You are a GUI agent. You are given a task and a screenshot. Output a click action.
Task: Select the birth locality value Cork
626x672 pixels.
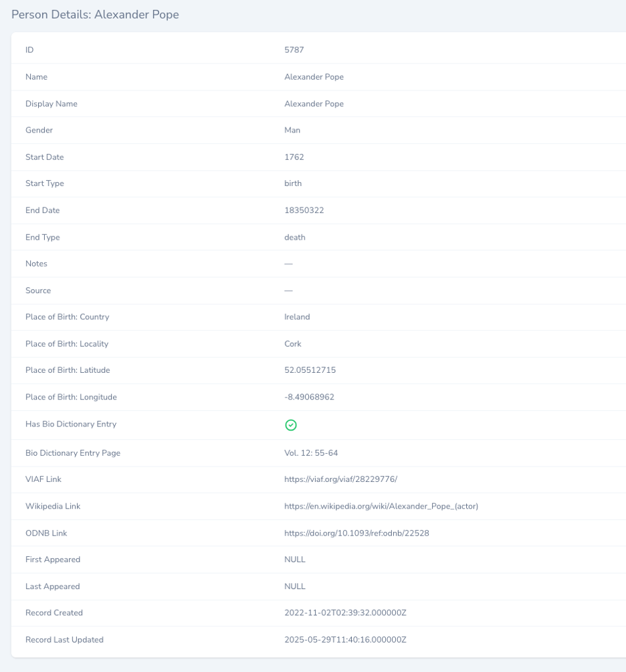coord(293,344)
